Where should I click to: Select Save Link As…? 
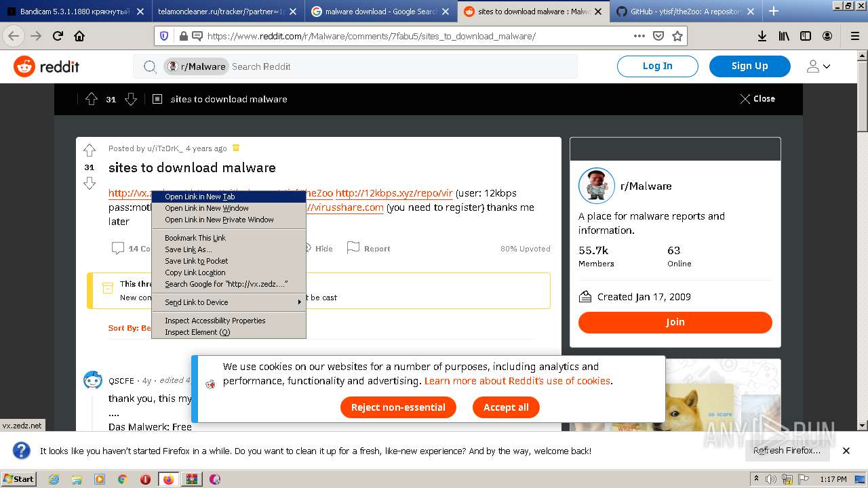point(229,249)
